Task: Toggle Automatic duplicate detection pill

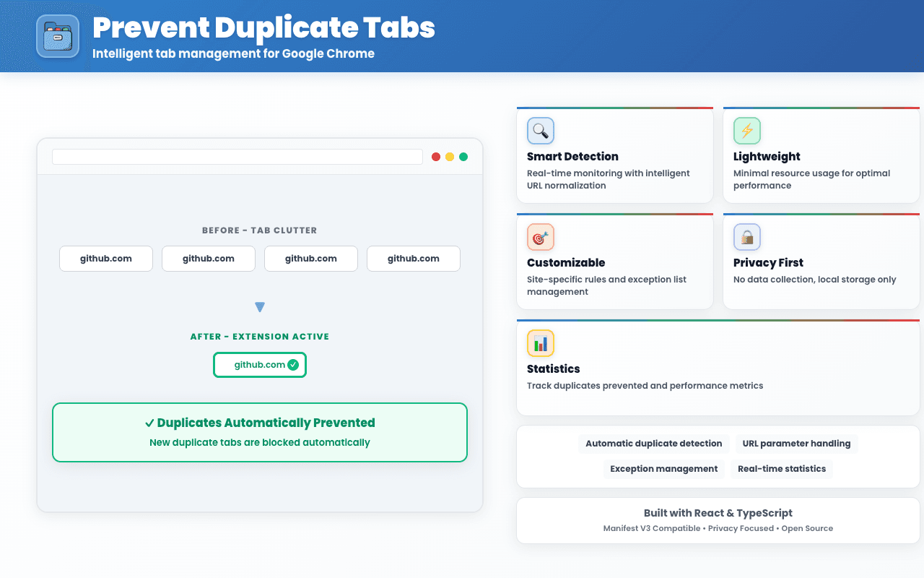Action: [653, 443]
